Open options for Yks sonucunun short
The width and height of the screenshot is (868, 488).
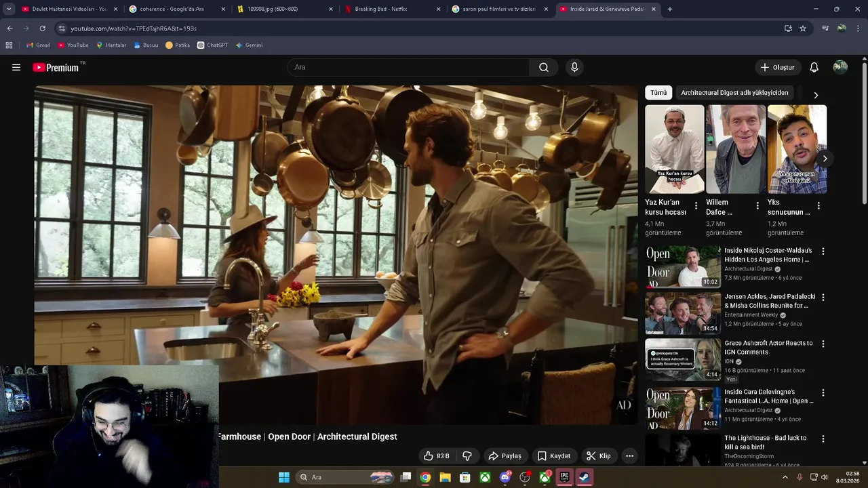tap(818, 205)
